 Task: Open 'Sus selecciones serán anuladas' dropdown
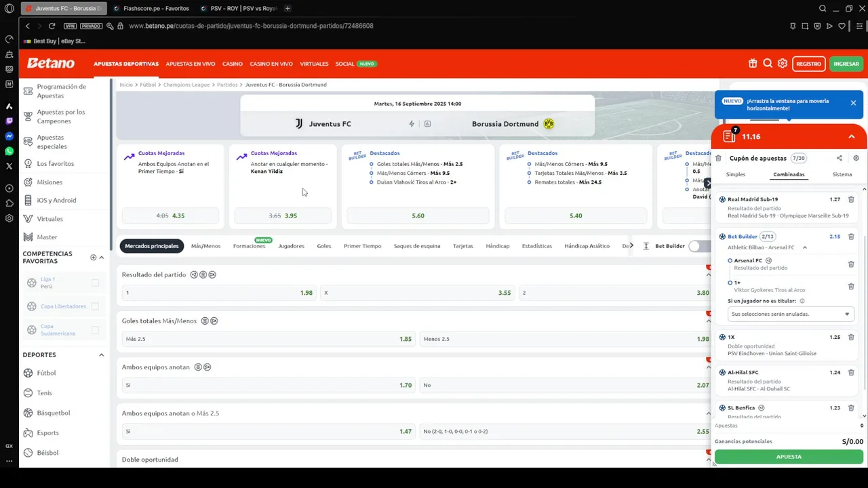coord(791,314)
